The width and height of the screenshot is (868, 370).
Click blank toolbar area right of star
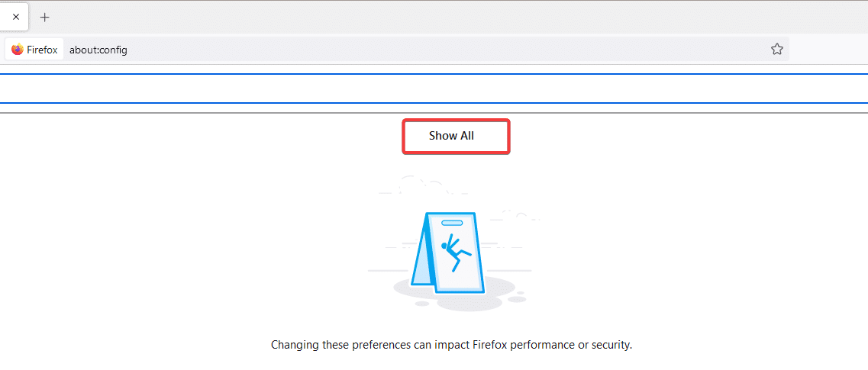[828, 49]
